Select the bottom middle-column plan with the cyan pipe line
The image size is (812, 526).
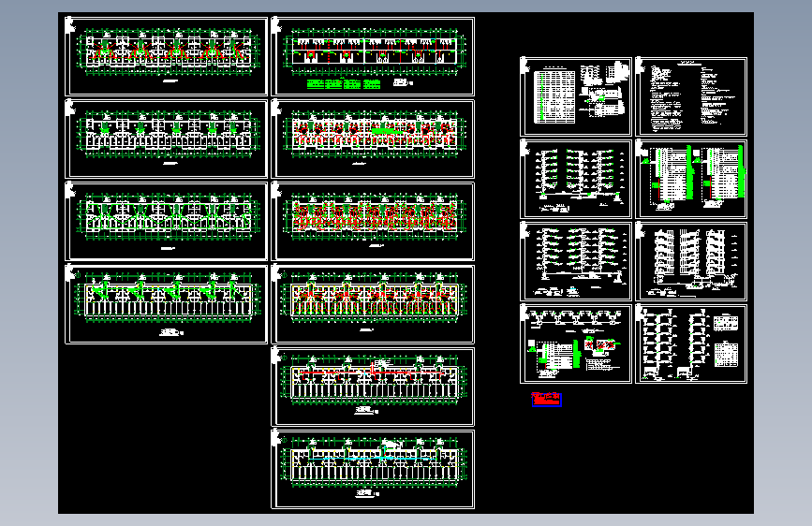[373, 469]
